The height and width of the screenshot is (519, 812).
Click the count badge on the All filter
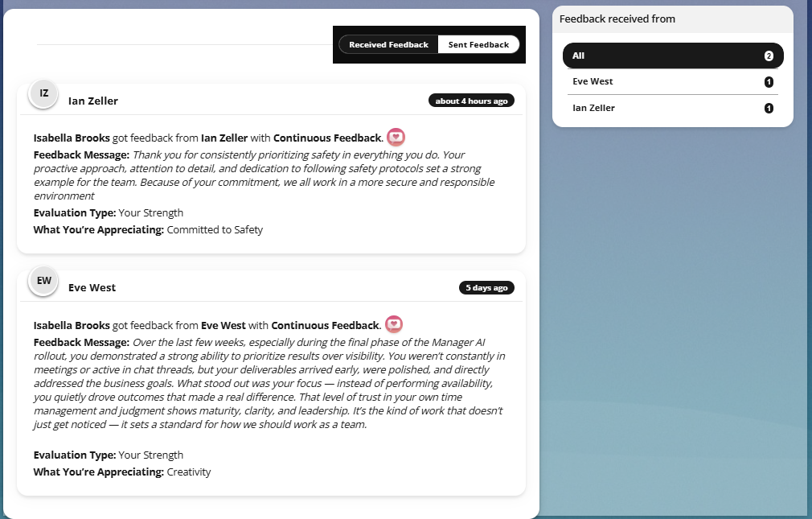pyautogui.click(x=769, y=56)
